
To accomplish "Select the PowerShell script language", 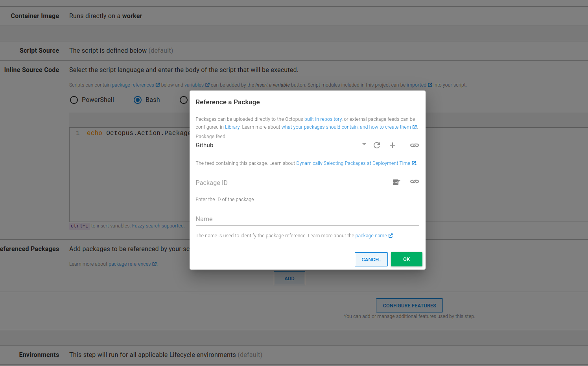I will 74,100.
